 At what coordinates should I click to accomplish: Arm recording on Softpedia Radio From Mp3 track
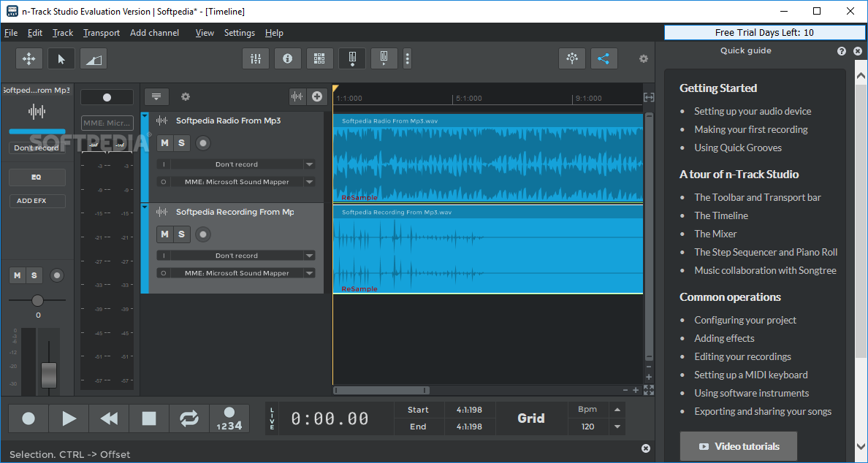click(203, 143)
